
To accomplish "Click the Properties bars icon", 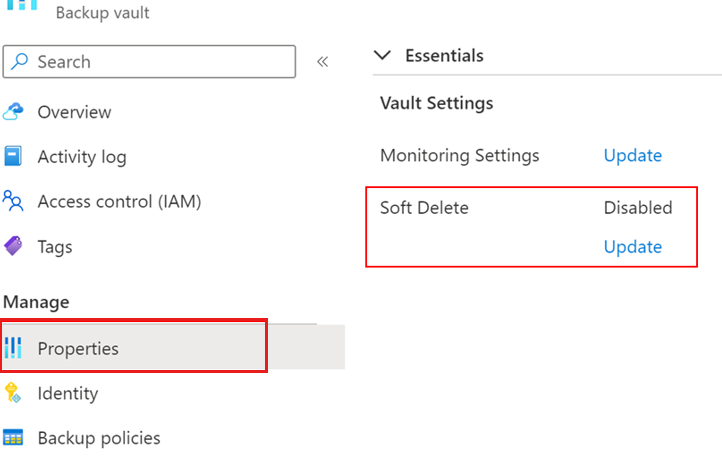I will click(13, 349).
